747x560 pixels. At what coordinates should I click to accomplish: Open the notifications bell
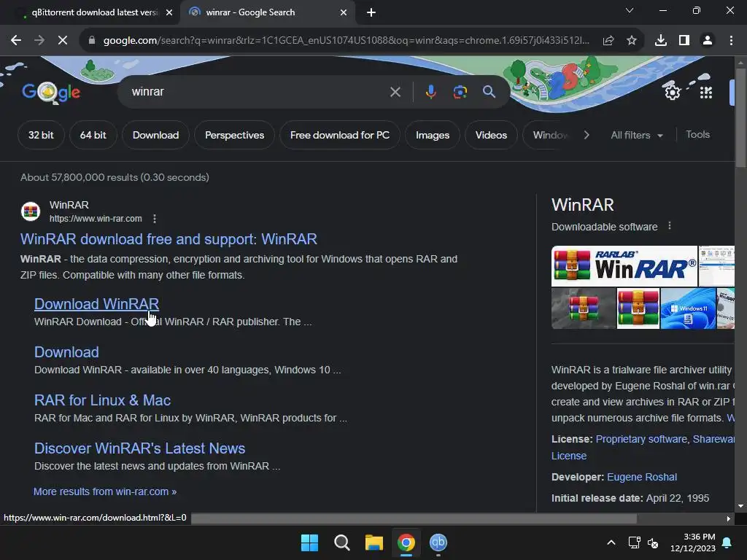click(x=727, y=542)
